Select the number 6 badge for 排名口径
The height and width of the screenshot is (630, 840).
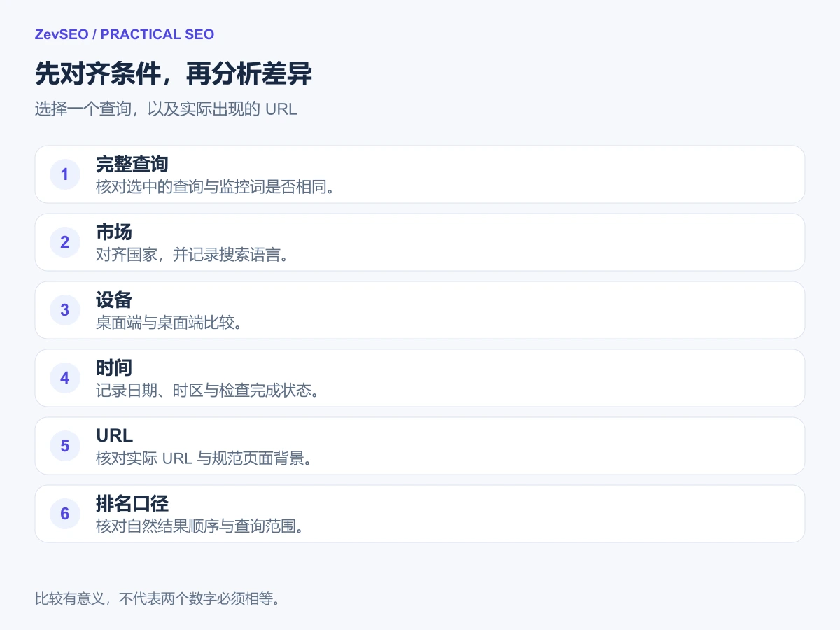point(65,514)
